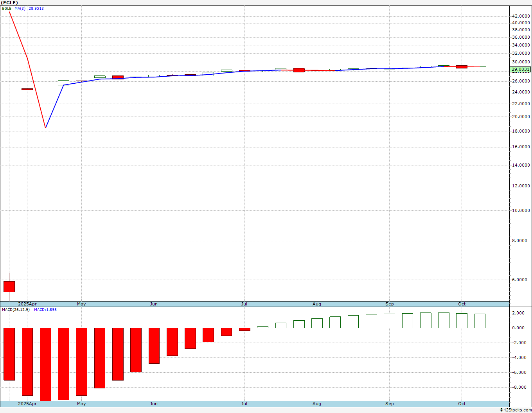The width and height of the screenshot is (532, 413).
Task: Click Aug on the price chart time axis
Action: (317, 304)
